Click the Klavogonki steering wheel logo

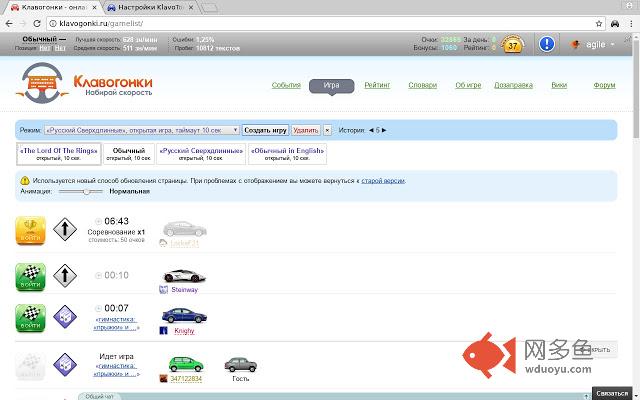pyautogui.click(x=42, y=83)
